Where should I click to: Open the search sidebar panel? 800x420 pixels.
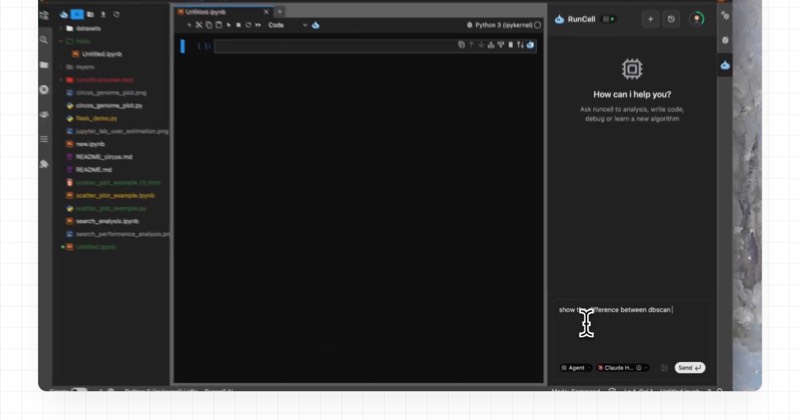tap(44, 40)
